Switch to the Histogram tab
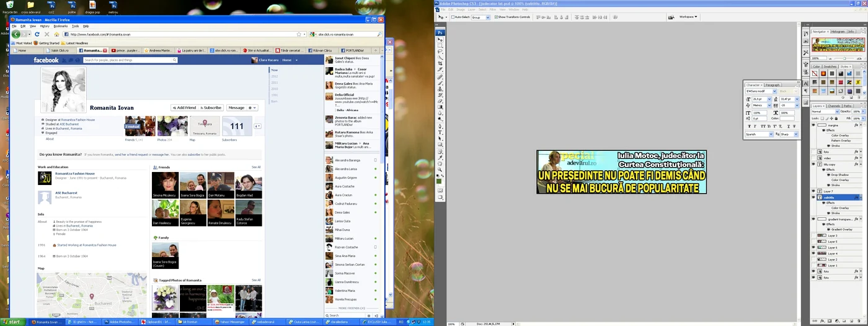The height and width of the screenshot is (326, 868). pos(838,32)
